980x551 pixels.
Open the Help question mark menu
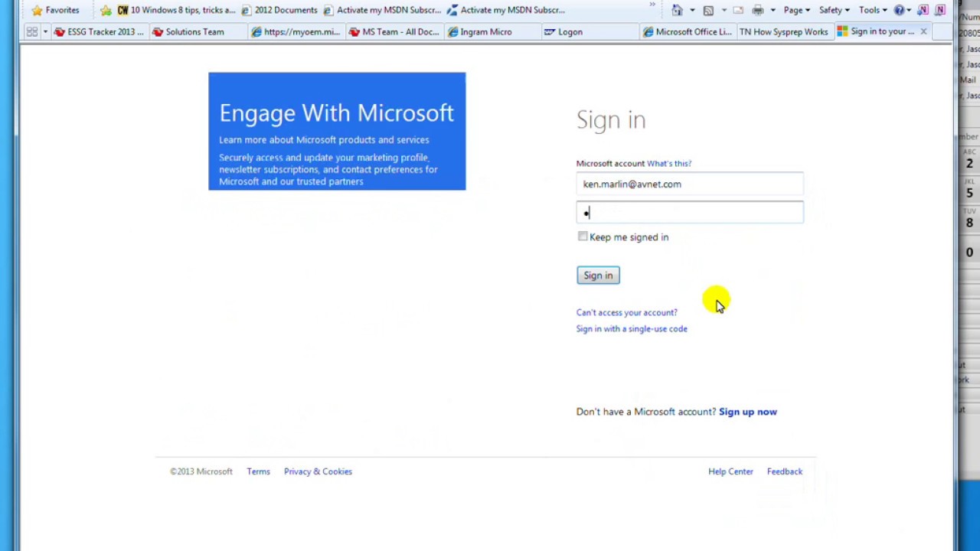pyautogui.click(x=903, y=10)
